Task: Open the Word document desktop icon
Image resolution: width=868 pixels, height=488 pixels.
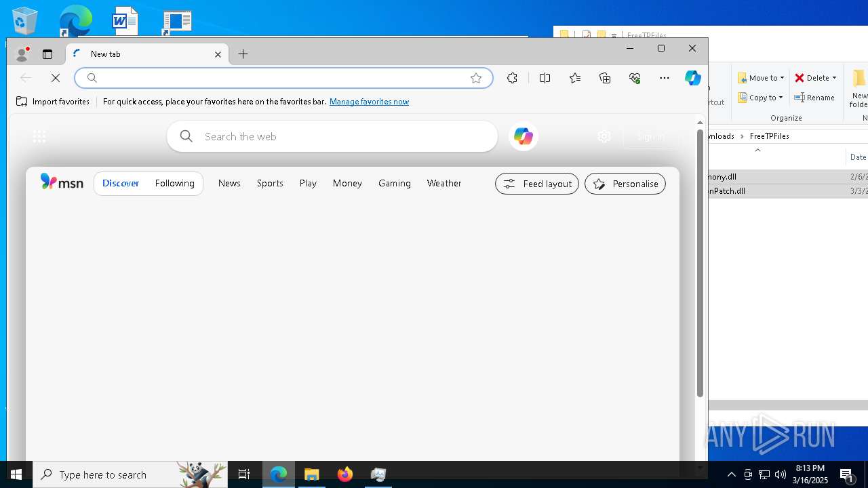Action: (x=125, y=21)
